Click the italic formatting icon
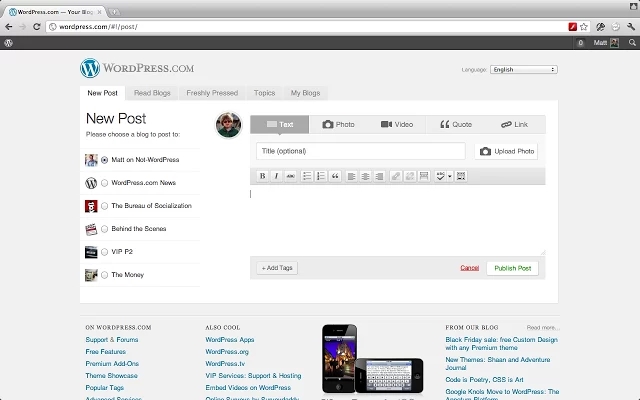The height and width of the screenshot is (400, 640). click(x=277, y=176)
